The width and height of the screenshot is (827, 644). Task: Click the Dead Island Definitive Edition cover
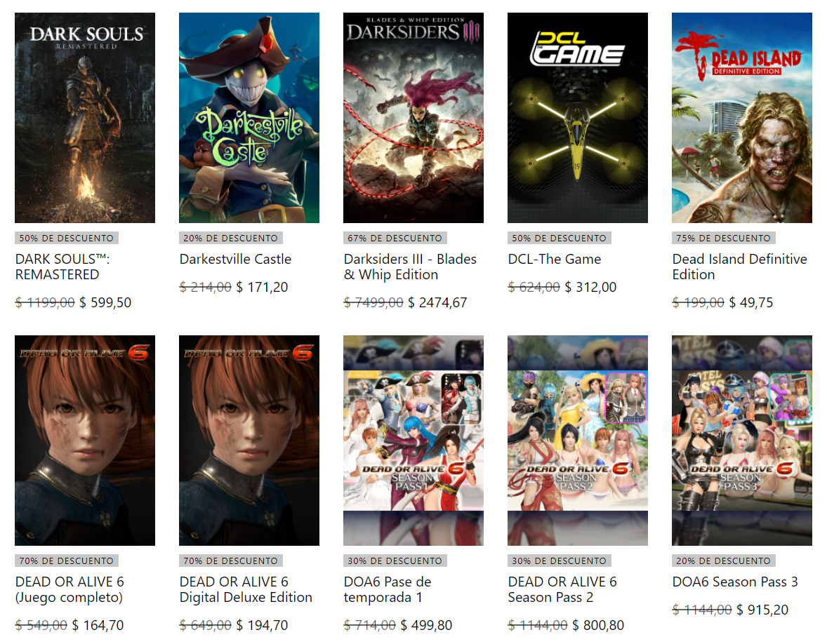tap(741, 118)
